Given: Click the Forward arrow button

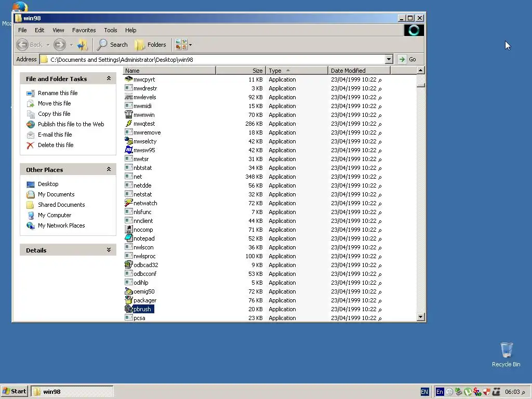Looking at the screenshot, I should pos(60,45).
